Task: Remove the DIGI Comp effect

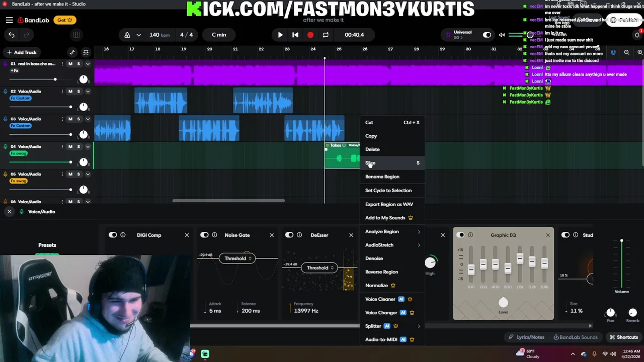Action: tap(187, 235)
